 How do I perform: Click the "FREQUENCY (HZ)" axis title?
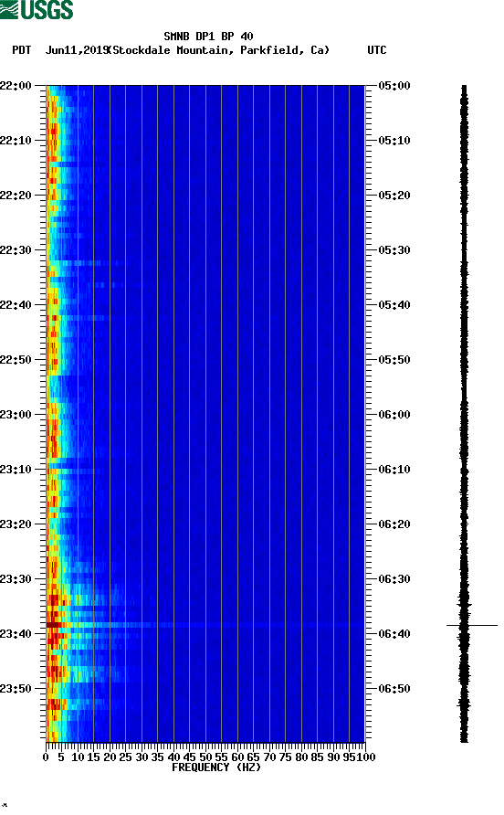click(216, 767)
